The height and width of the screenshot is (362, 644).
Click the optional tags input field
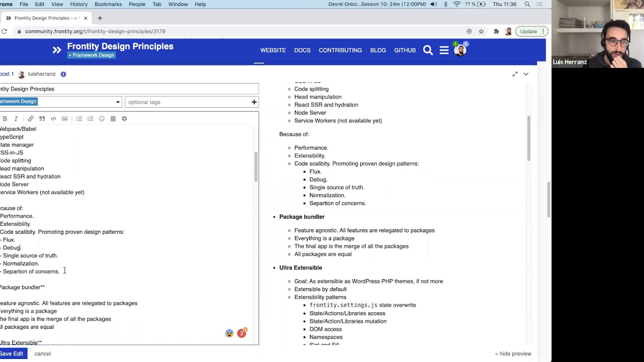(186, 102)
